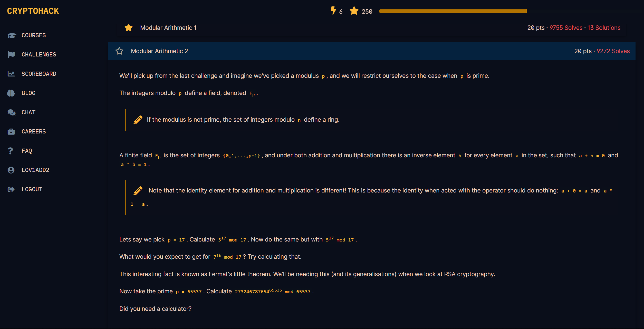Click the Courses graduation cap icon
Viewport: 644px width, 329px height.
click(12, 35)
